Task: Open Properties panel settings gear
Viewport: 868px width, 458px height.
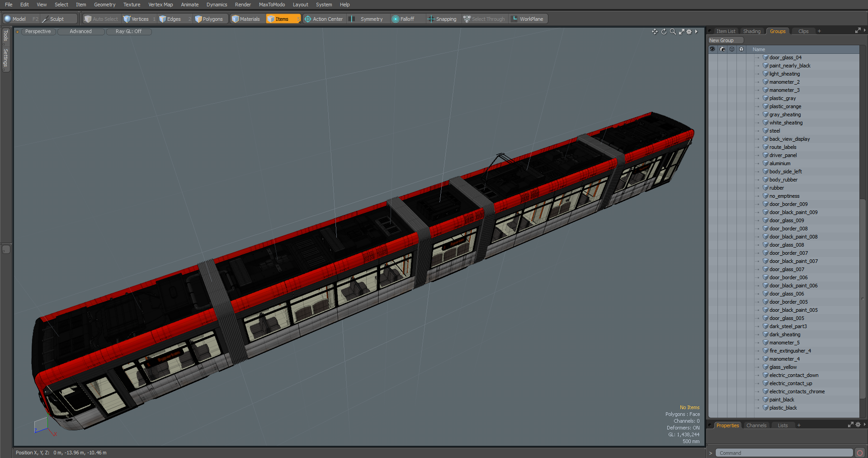Action: coord(858,425)
